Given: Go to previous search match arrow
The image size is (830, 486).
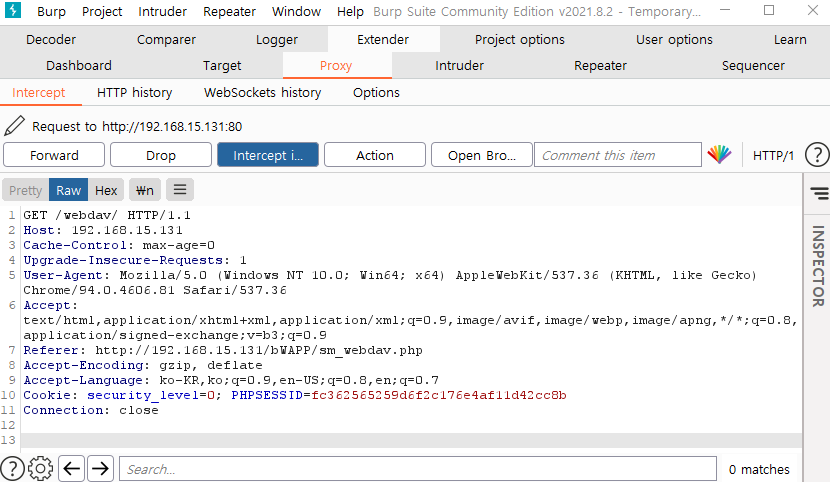Looking at the screenshot, I should coord(71,469).
